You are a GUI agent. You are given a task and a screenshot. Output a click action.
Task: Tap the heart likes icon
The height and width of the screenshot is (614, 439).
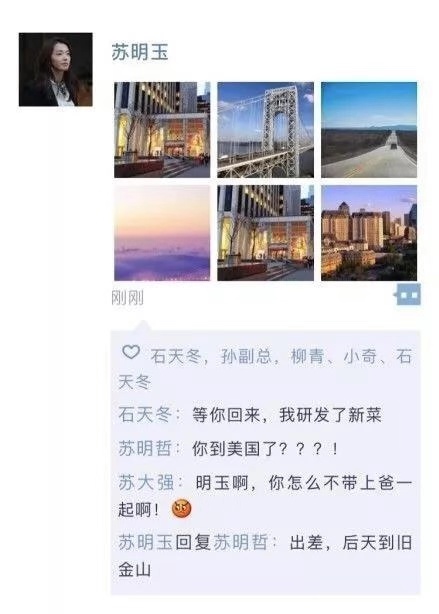pyautogui.click(x=131, y=352)
